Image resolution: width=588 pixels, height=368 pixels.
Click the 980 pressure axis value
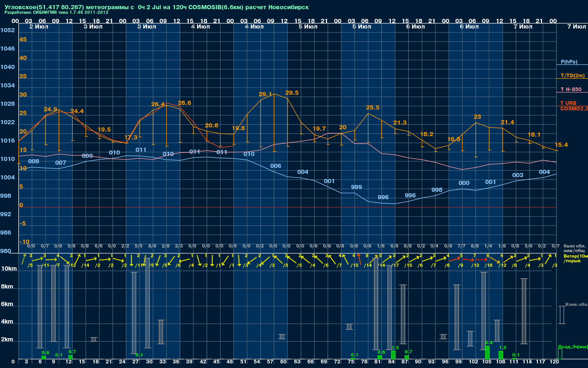click(6, 251)
